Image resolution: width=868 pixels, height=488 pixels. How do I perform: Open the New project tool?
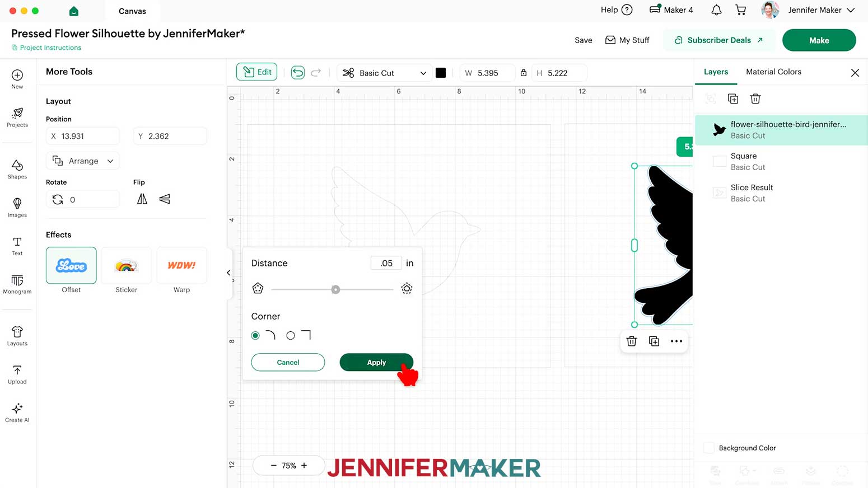17,79
